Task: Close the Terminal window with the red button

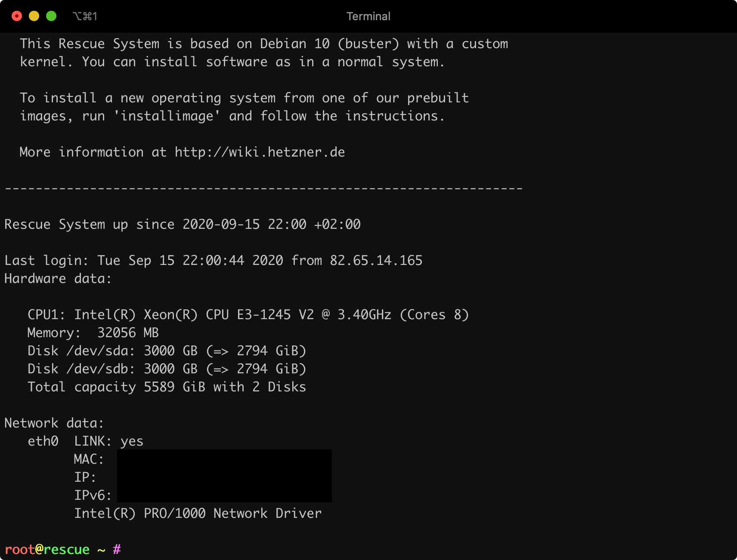Action: [x=17, y=16]
